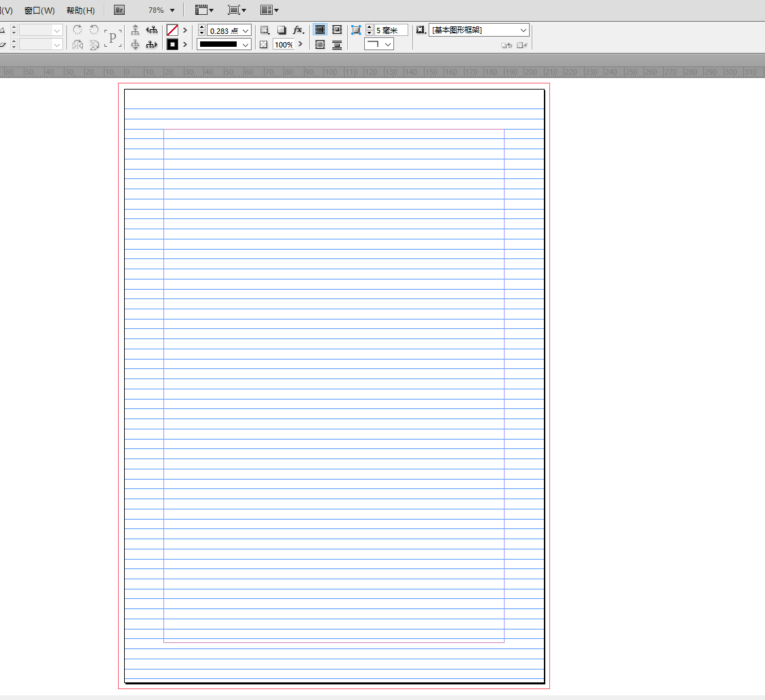Open the Adobe Bridge (Br) button
This screenshot has height=700, width=765.
(119, 10)
